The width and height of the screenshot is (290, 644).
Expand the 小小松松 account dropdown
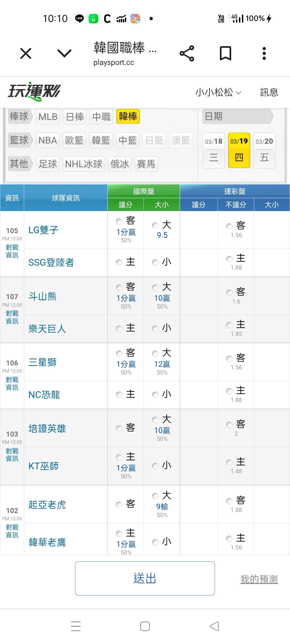pos(218,92)
